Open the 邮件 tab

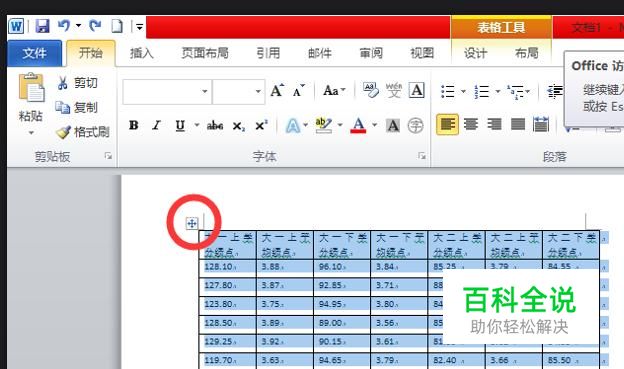coord(320,53)
